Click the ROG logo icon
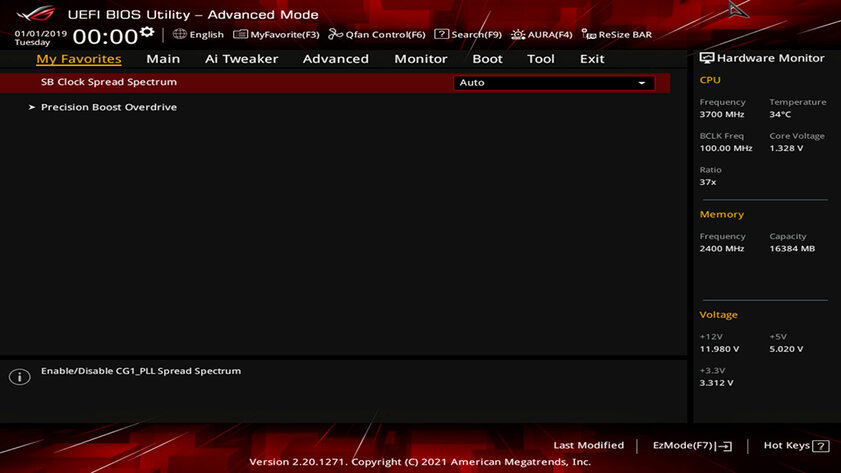 [x=36, y=12]
